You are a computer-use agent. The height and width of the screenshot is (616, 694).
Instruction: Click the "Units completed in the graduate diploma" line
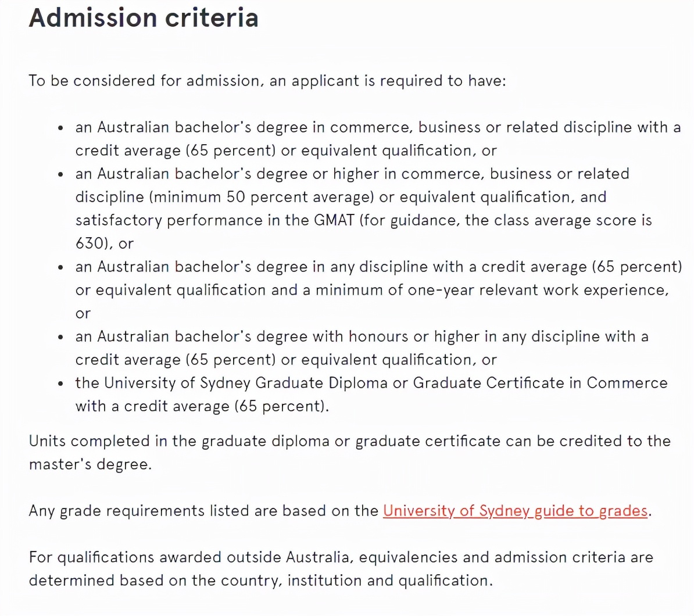click(179, 441)
